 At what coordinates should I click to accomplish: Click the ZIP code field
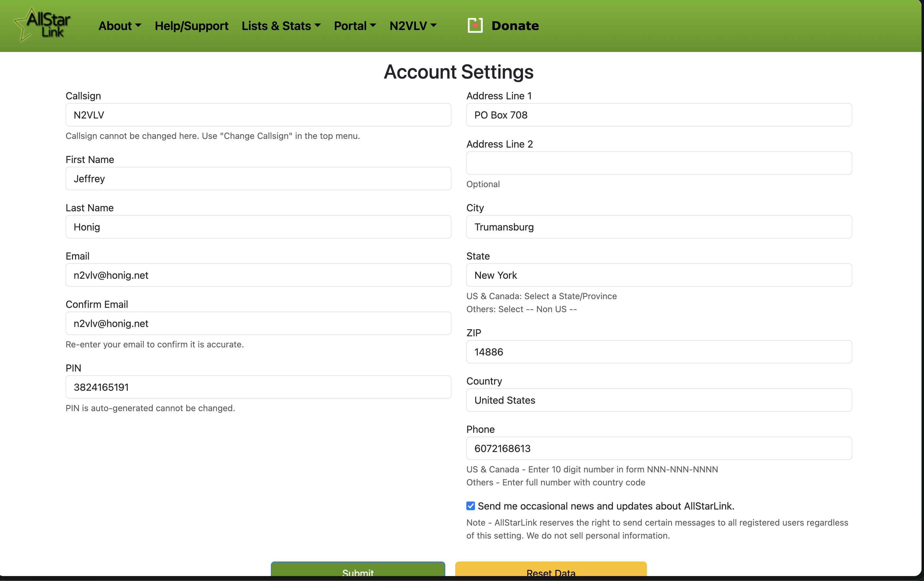point(658,352)
